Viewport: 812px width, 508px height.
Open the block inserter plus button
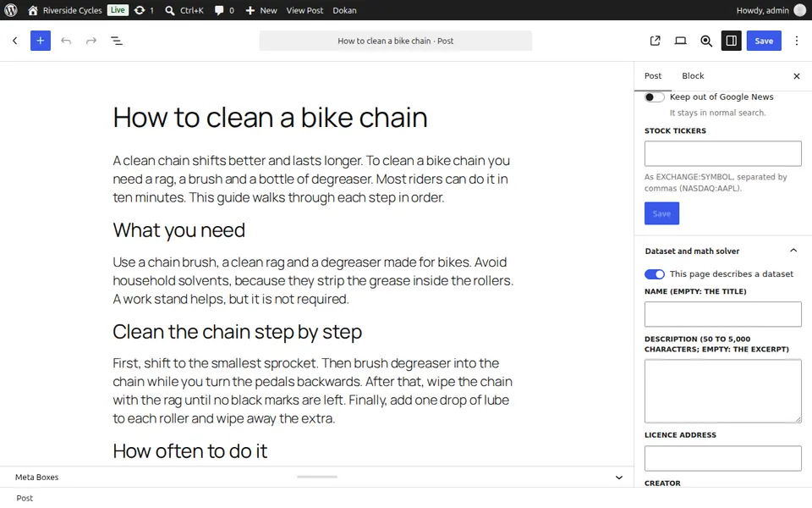[x=41, y=41]
